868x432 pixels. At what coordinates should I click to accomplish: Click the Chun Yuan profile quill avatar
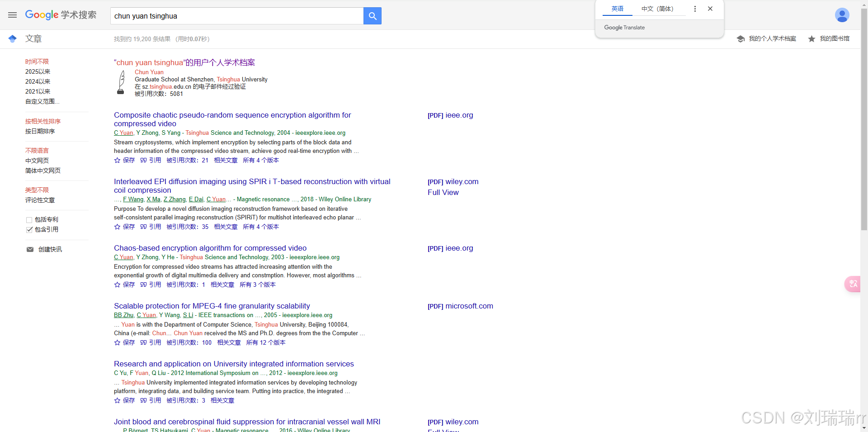pyautogui.click(x=121, y=82)
